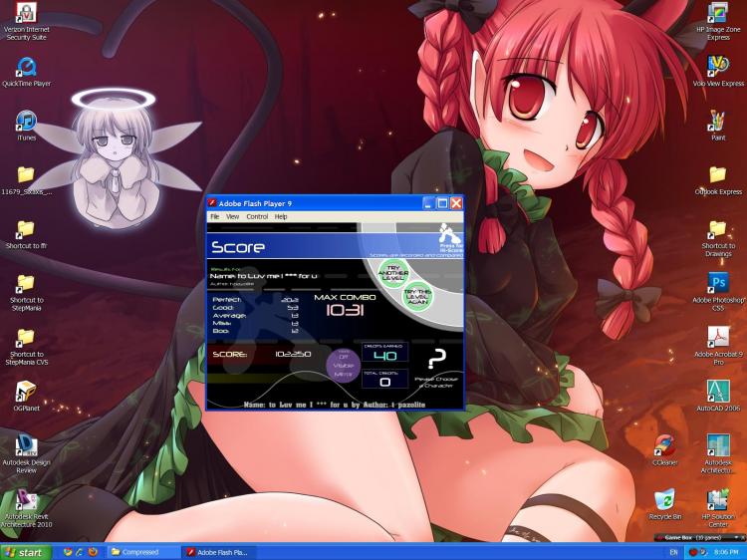Click the Try Another Level button

click(x=393, y=273)
